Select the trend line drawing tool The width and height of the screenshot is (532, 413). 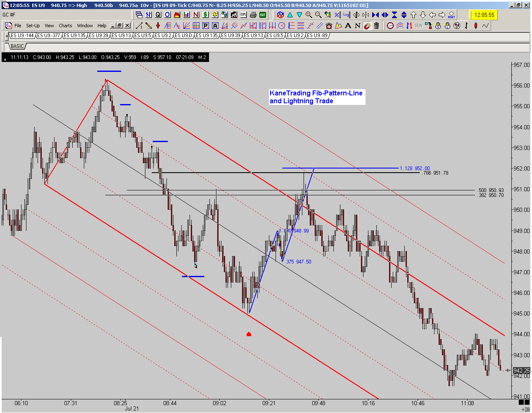[139, 26]
